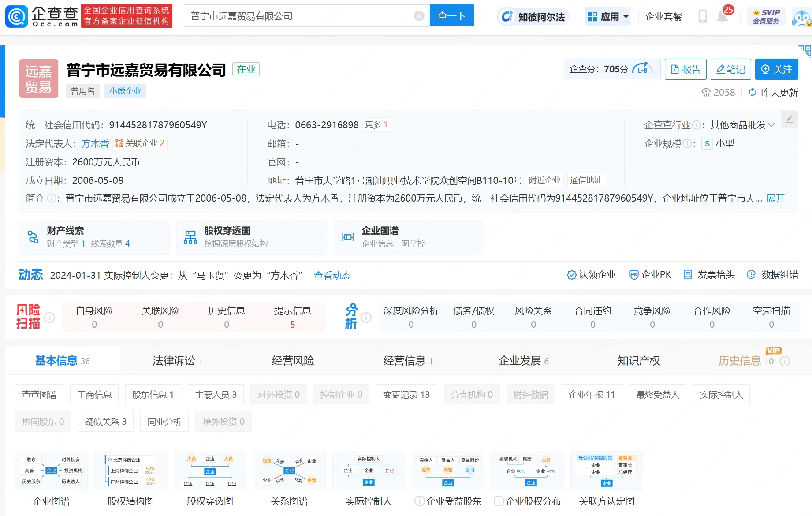This screenshot has width=812, height=516.
Task: Click 附近企业 button
Action: [x=545, y=180]
